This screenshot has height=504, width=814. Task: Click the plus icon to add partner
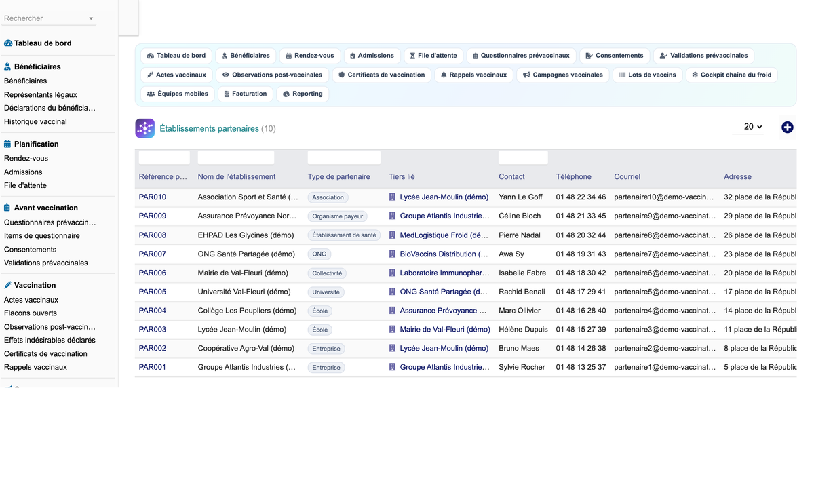[787, 128]
